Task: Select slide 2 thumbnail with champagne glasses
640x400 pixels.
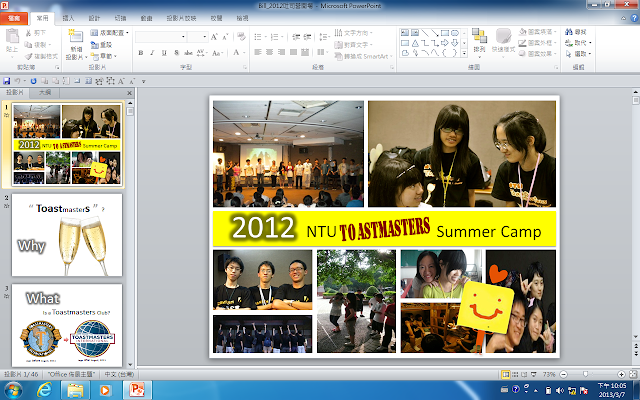Action: coord(67,235)
